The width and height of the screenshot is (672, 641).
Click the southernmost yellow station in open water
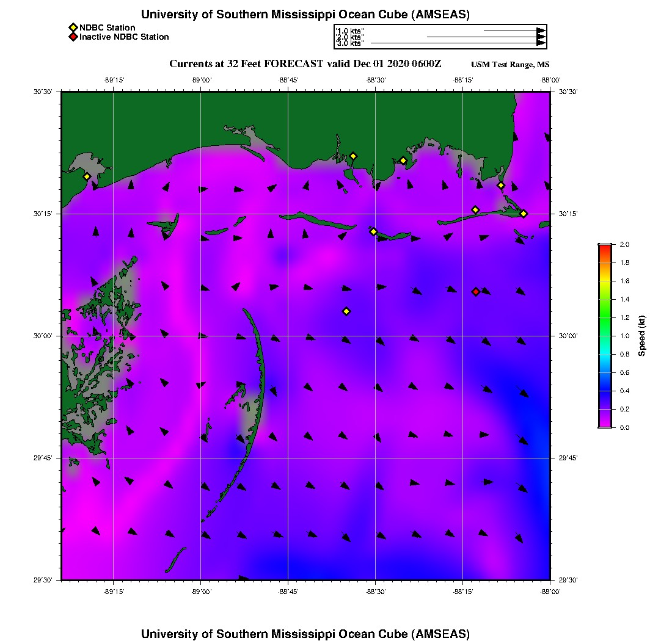(346, 311)
